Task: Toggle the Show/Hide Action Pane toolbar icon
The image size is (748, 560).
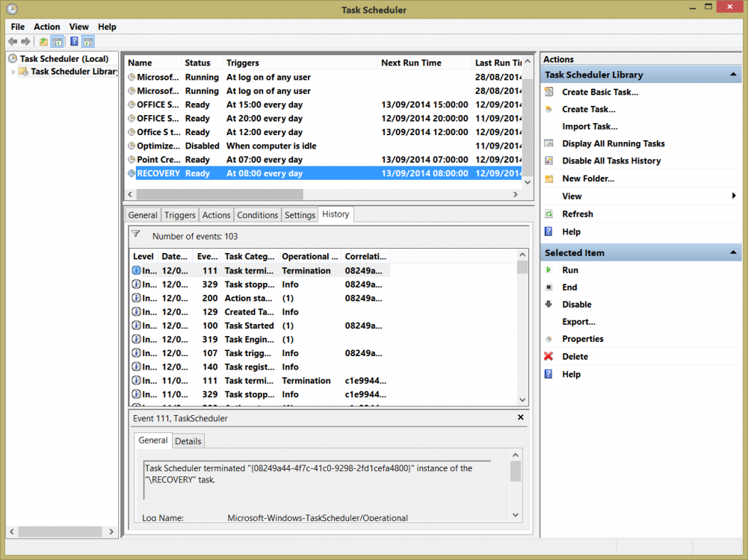Action: (88, 42)
